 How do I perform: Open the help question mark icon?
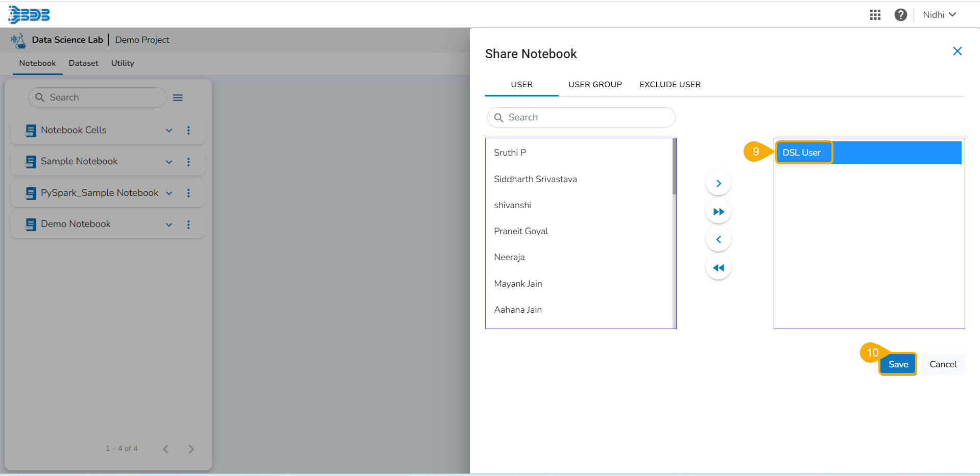(900, 15)
